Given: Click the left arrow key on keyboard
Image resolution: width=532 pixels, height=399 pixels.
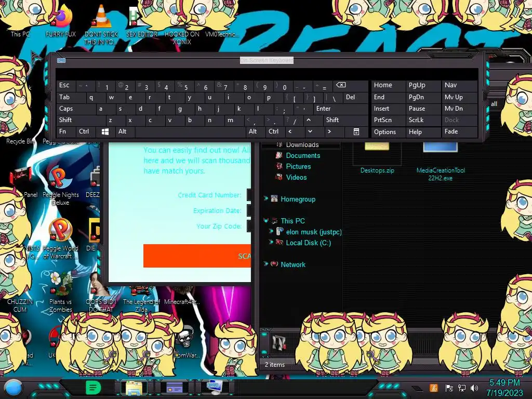Looking at the screenshot, I should click(x=290, y=131).
